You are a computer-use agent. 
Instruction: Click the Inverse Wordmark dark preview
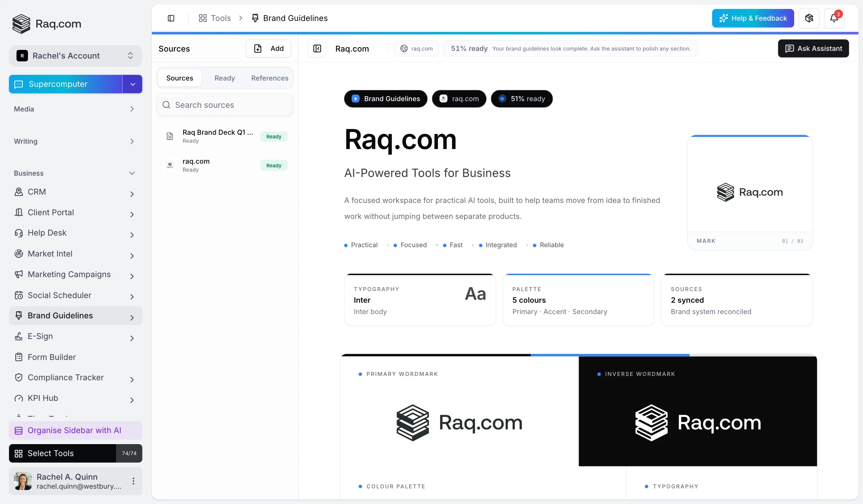pos(698,411)
